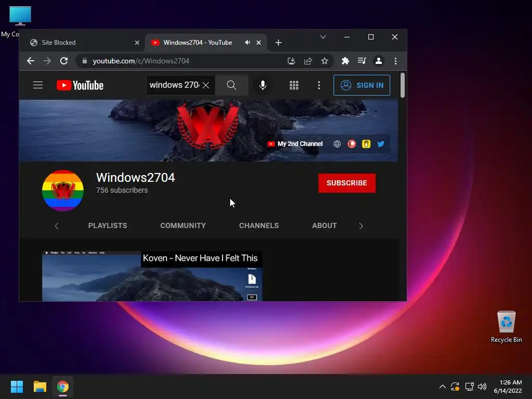Screen dimensions: 532x399
Task: Expand the system tray hidden icons chevron
Action: 443,387
